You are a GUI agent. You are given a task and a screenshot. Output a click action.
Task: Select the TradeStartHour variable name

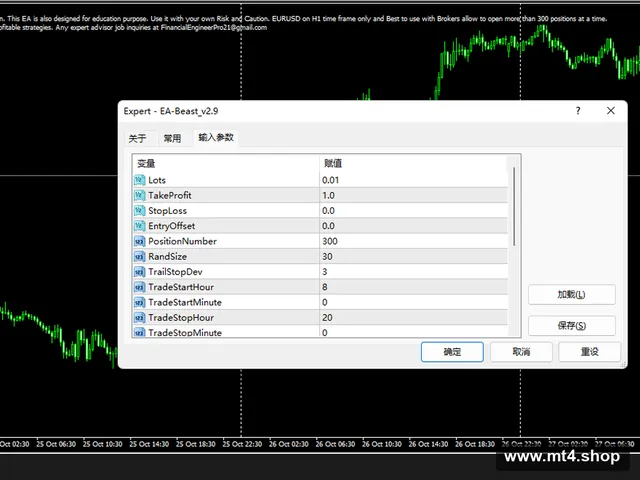[x=181, y=287]
